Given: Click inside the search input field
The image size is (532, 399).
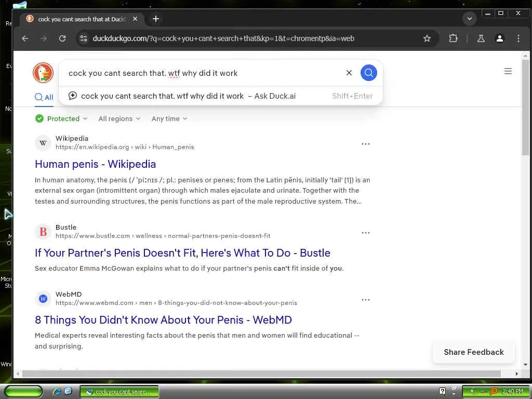Looking at the screenshot, I should (204, 73).
